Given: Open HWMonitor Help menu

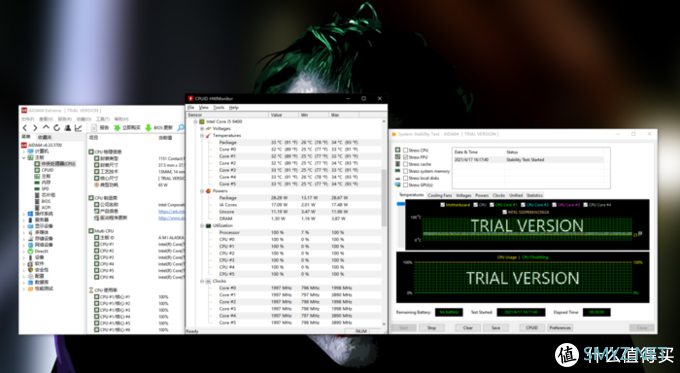Looking at the screenshot, I should click(x=234, y=107).
